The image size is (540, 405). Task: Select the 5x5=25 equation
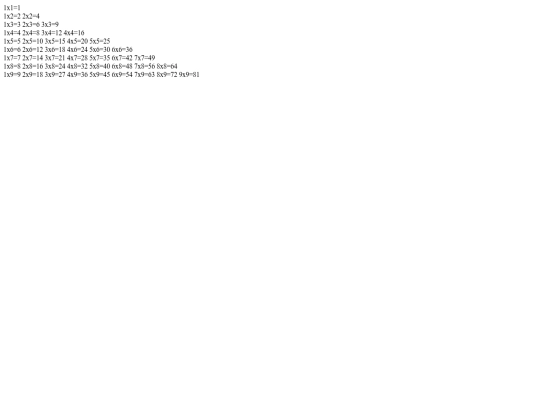[100, 41]
